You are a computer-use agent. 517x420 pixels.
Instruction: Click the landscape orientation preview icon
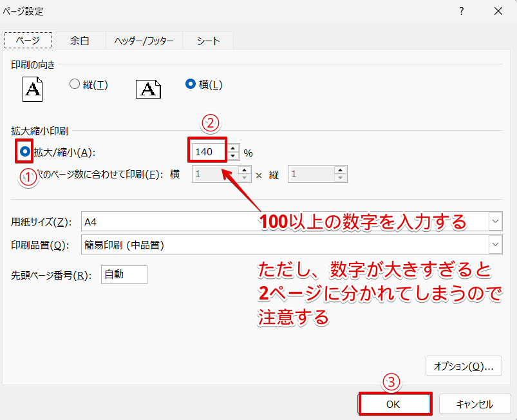coord(148,89)
